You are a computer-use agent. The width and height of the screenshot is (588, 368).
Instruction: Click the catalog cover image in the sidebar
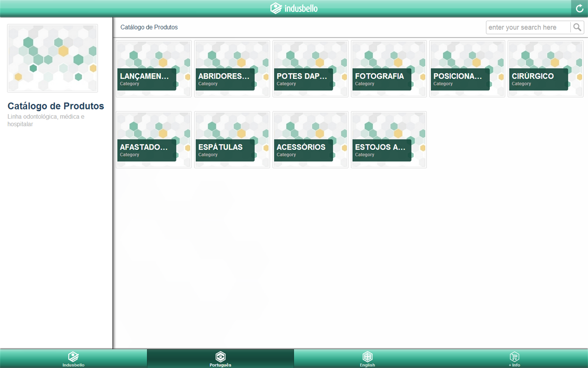(53, 58)
